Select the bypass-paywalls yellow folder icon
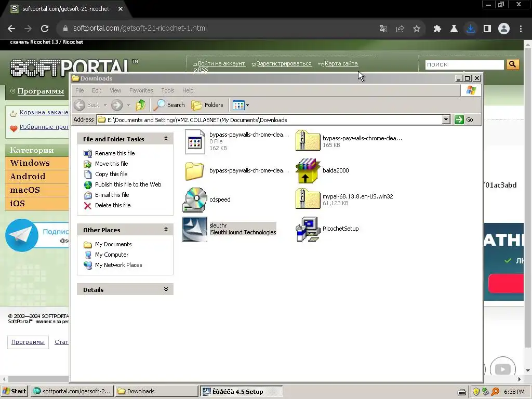 coord(194,170)
